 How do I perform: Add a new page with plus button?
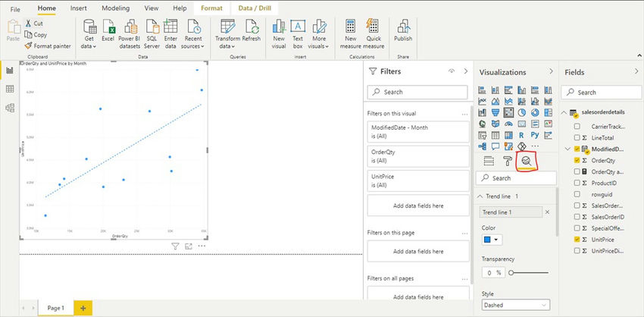coord(83,308)
